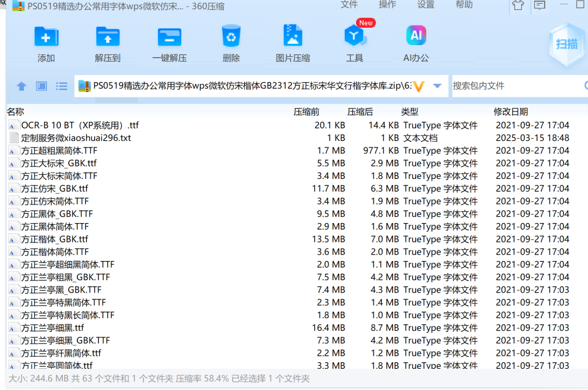588x390 pixels.
Task: Click the archive icon in the path bar
Action: [x=84, y=86]
